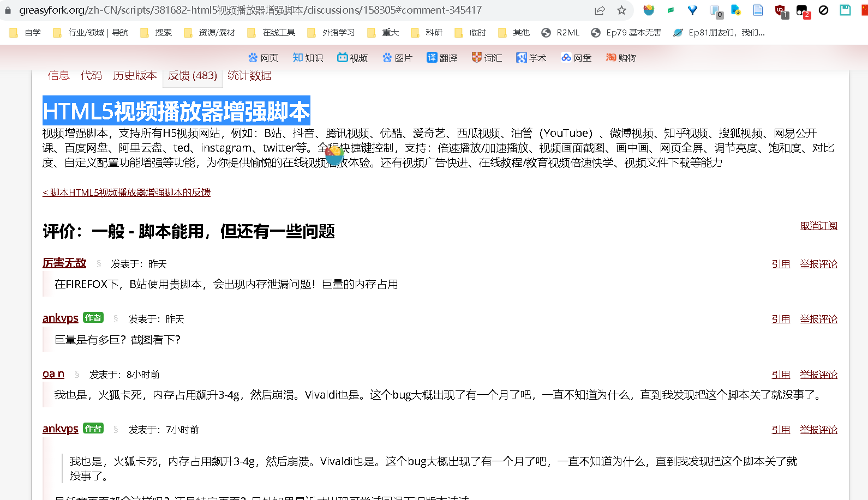Open the 在线工具 bookmark folder
Image resolution: width=868 pixels, height=500 pixels.
point(271,33)
